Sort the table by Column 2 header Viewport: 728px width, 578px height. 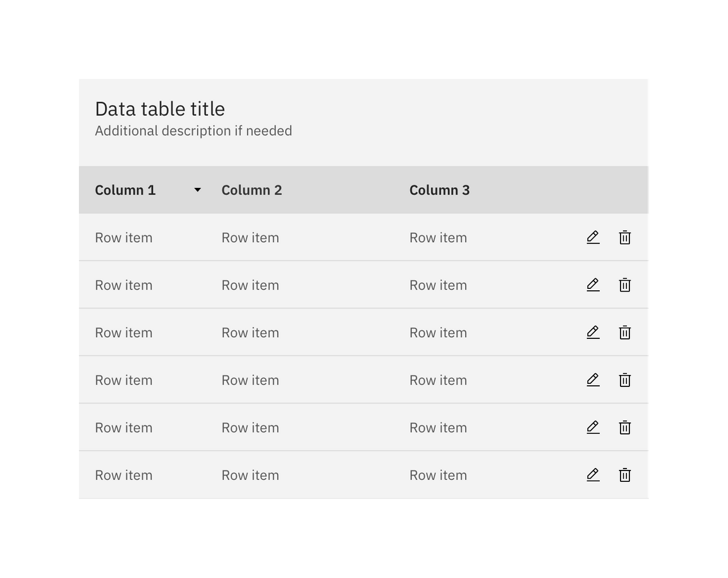pyautogui.click(x=252, y=190)
